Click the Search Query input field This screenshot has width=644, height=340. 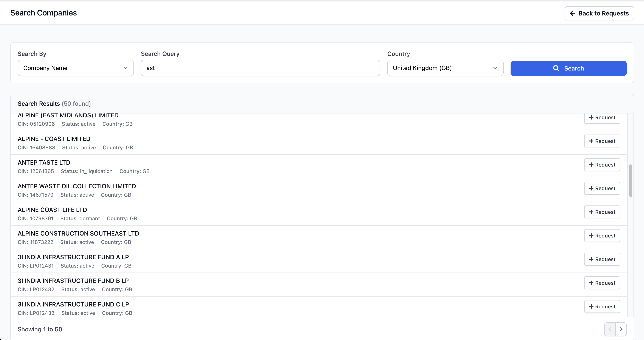260,68
